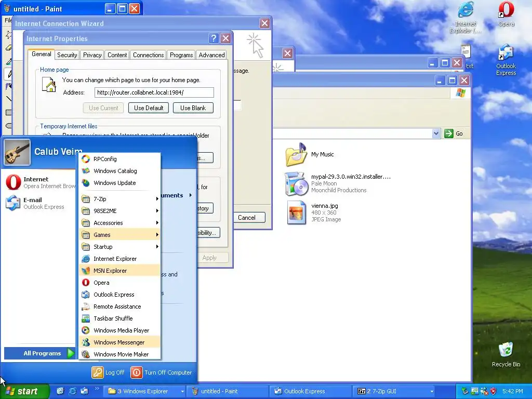Launch Internet Explorer from programs menu
532x399 pixels.
point(119,259)
